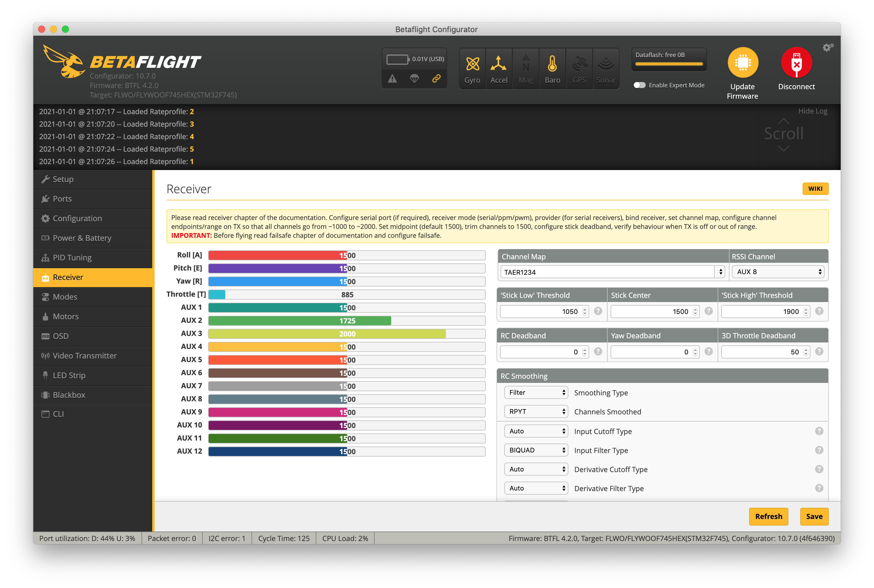The height and width of the screenshot is (588, 874).
Task: Open the Power & Battery tab
Action: click(93, 238)
